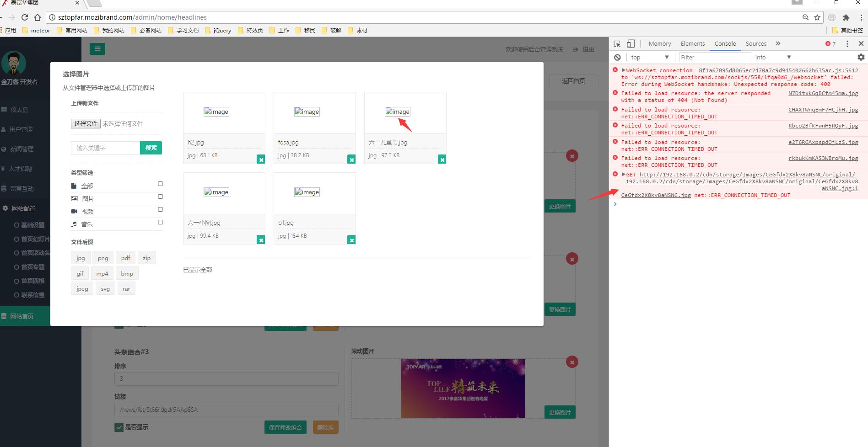
Task: Click the 选择文件 upload button
Action: (86, 123)
